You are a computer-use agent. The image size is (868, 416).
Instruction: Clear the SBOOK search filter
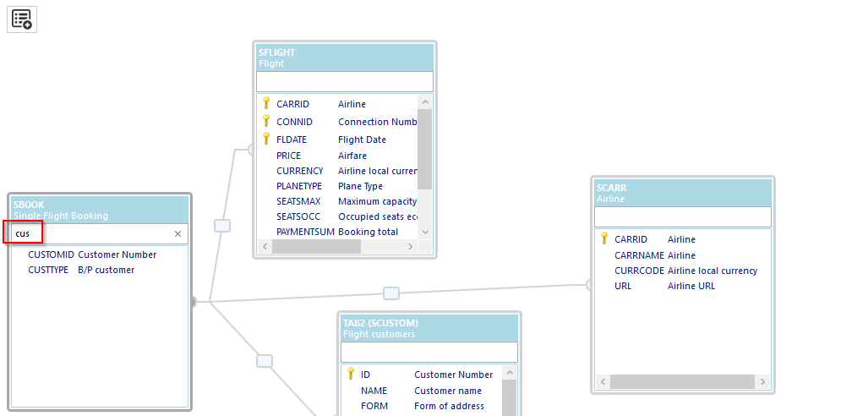click(177, 233)
